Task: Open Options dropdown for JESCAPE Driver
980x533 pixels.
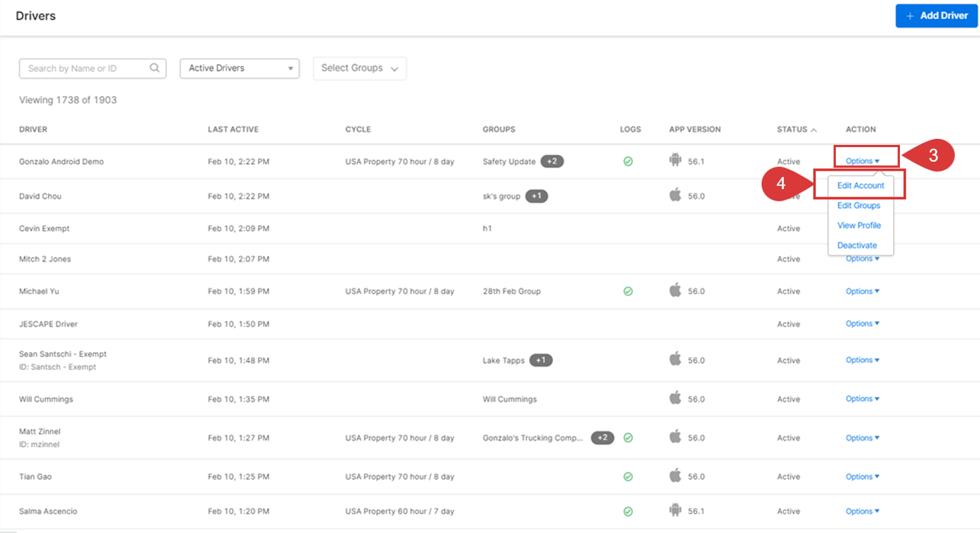Action: [863, 323]
